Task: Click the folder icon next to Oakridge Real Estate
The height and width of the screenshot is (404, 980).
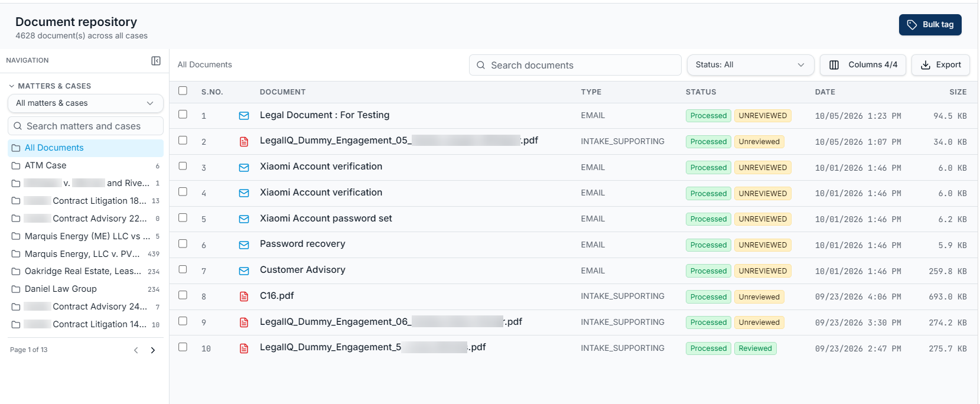Action: [x=16, y=272]
